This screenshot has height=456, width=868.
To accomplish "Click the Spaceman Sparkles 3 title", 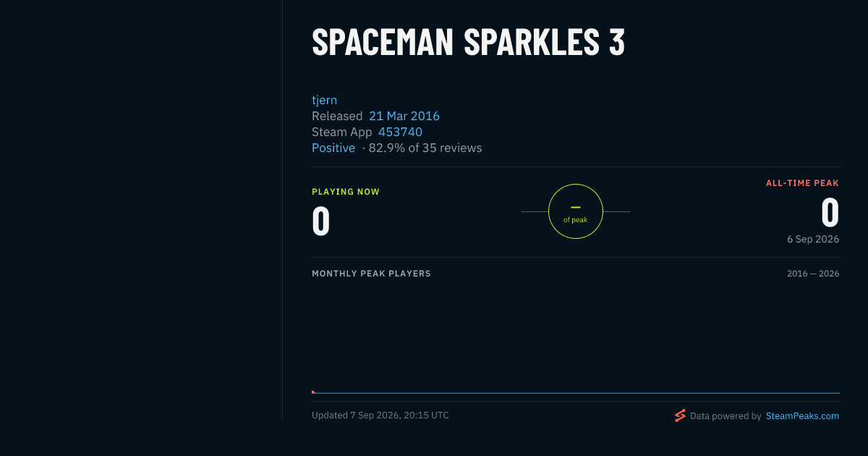I will [x=468, y=43].
